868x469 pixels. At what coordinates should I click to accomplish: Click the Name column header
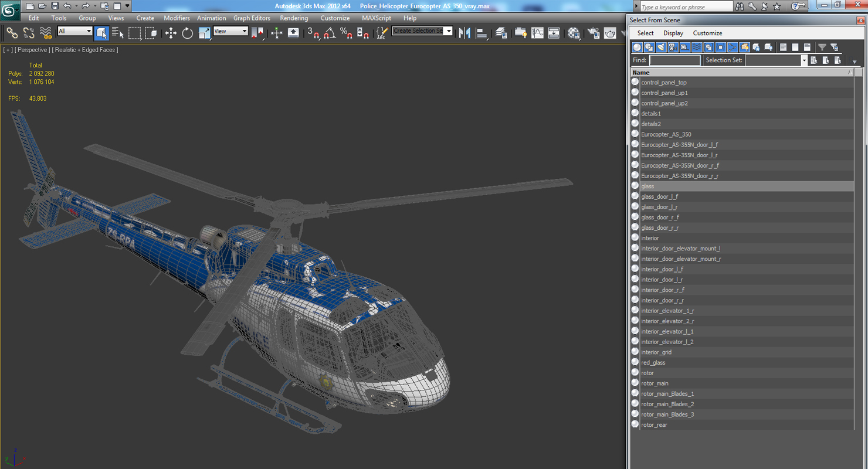click(742, 73)
